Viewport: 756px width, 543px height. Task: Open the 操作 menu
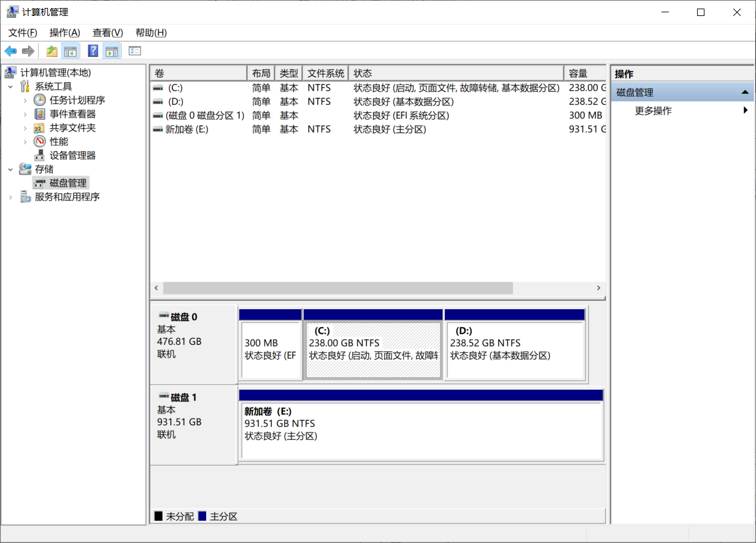click(64, 33)
